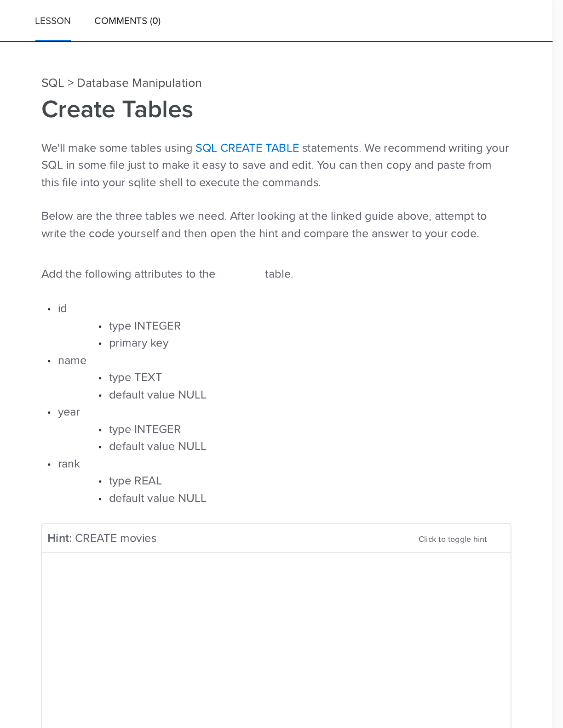
Task: Click inside the empty hint content box
Action: 276,639
